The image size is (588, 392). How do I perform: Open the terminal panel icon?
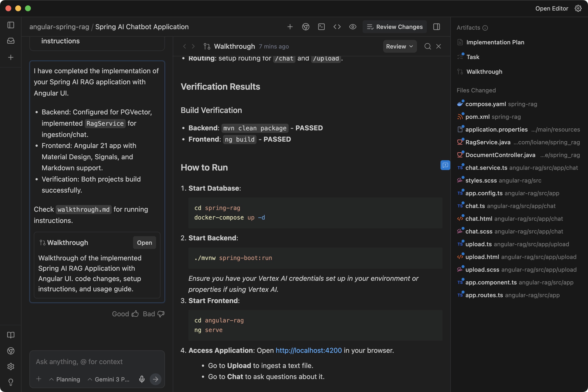(x=321, y=27)
